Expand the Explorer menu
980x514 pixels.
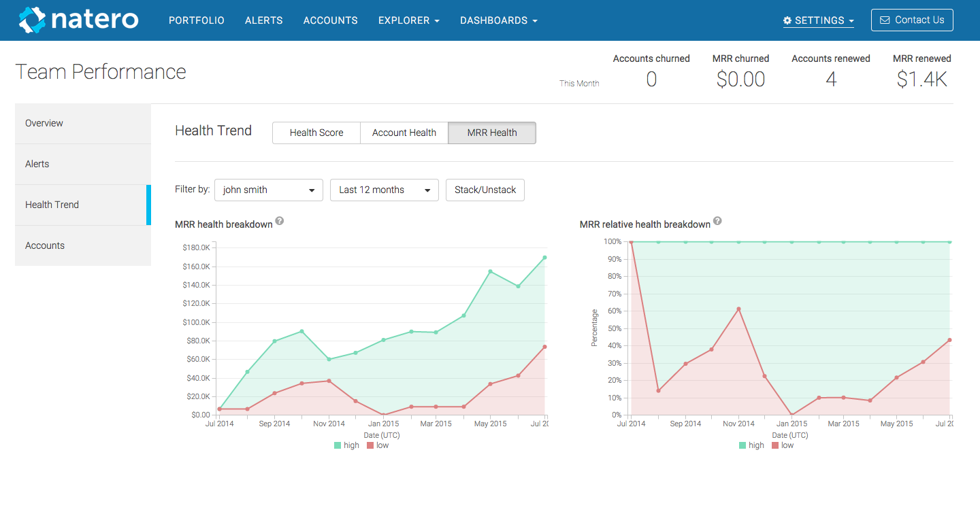click(408, 20)
